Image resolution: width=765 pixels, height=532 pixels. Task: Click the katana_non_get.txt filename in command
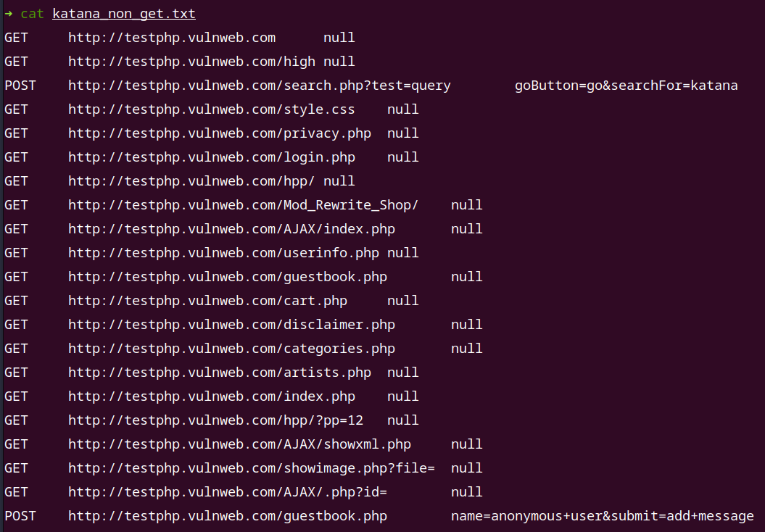(x=124, y=14)
